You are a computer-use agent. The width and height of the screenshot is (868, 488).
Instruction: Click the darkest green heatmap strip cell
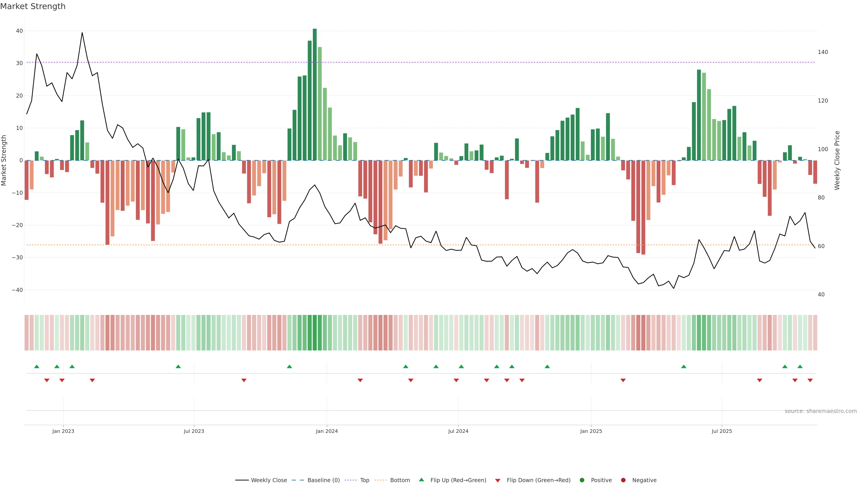(315, 332)
